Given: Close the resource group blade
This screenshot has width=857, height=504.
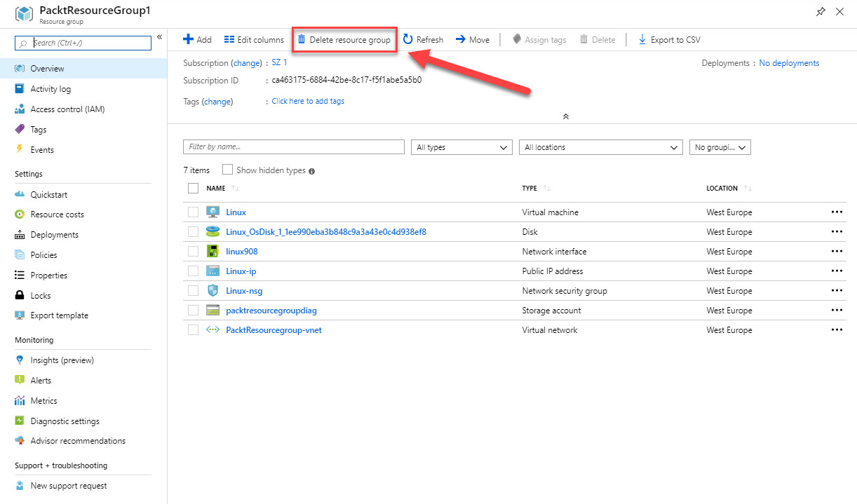Looking at the screenshot, I should [x=840, y=12].
